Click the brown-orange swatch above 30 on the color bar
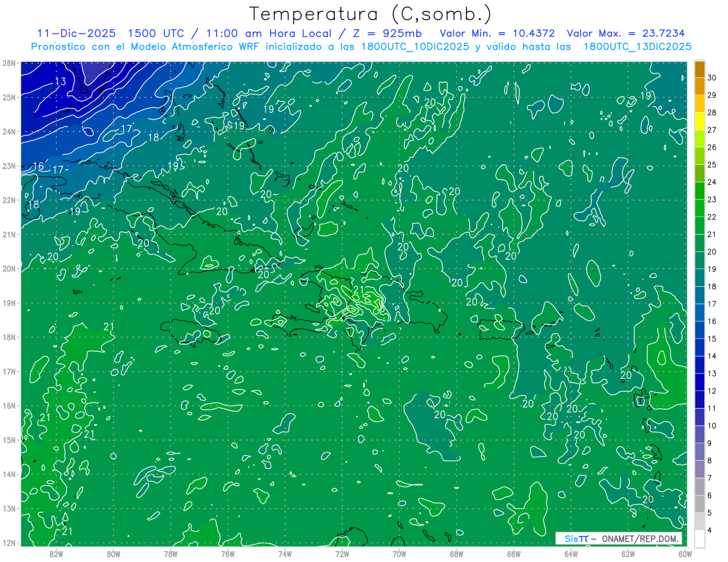This screenshot has width=728, height=562. click(699, 69)
